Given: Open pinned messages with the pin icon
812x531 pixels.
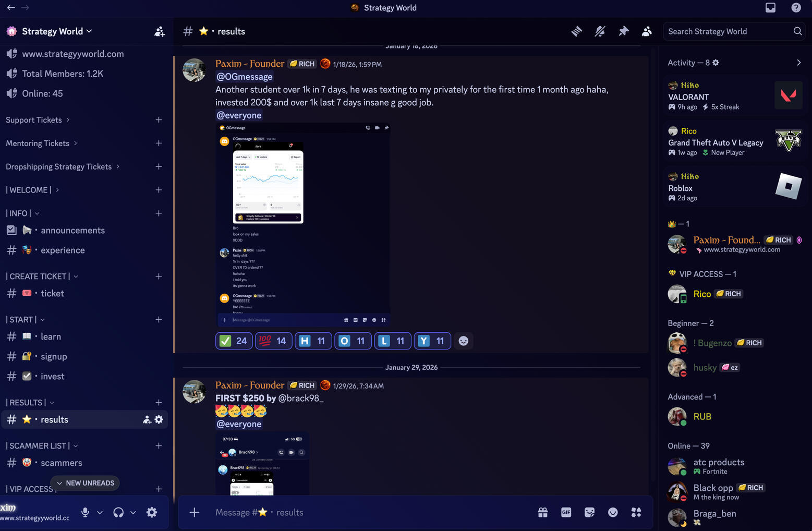Looking at the screenshot, I should (623, 31).
